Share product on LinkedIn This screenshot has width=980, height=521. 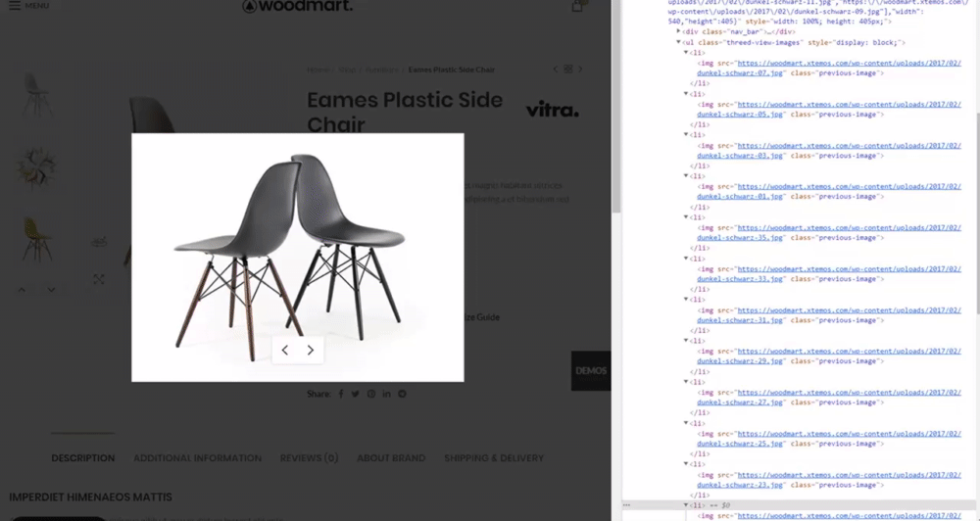tap(387, 394)
